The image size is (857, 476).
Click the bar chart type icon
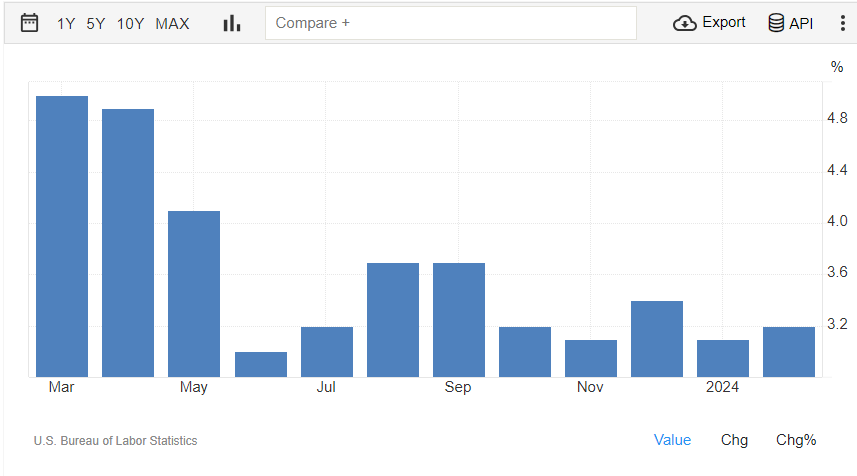(x=232, y=23)
